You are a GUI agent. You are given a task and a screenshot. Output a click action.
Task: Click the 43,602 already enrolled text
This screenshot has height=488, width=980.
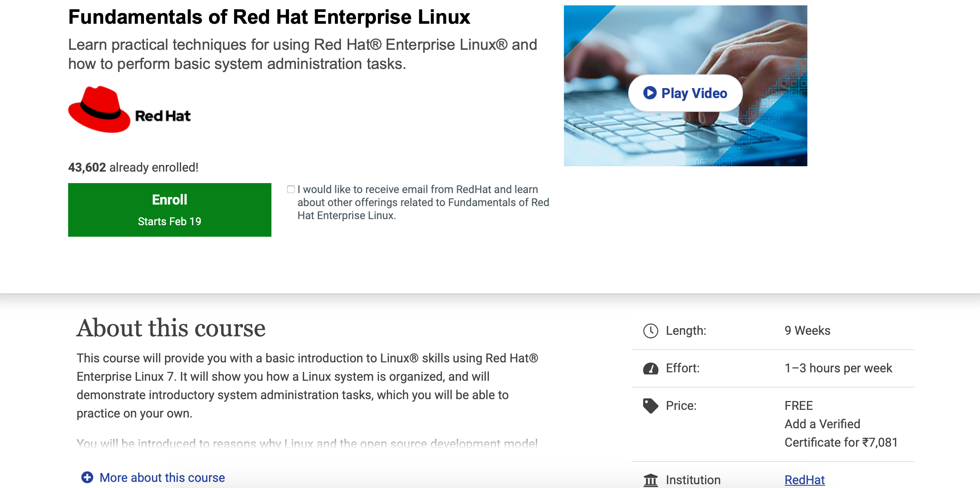coord(133,167)
